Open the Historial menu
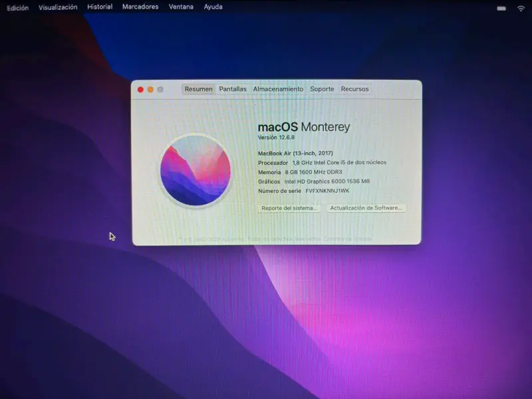Screen dimensions: 532x399 [100, 7]
